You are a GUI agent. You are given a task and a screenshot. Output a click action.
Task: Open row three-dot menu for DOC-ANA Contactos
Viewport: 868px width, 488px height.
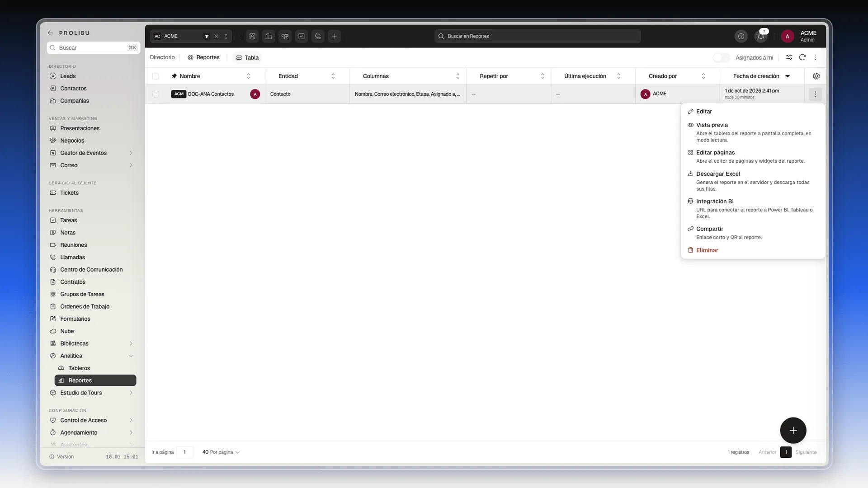pyautogui.click(x=815, y=94)
